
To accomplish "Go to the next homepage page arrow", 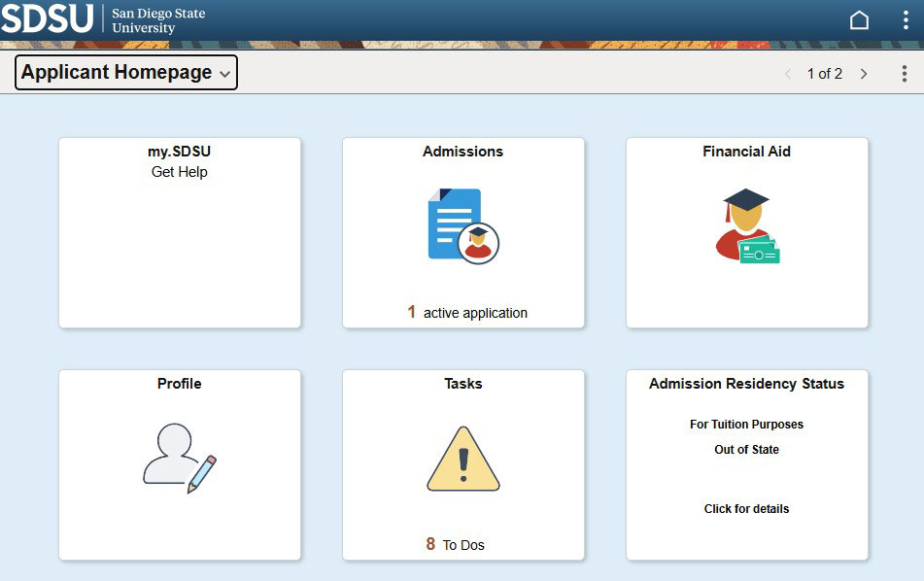I will point(864,74).
